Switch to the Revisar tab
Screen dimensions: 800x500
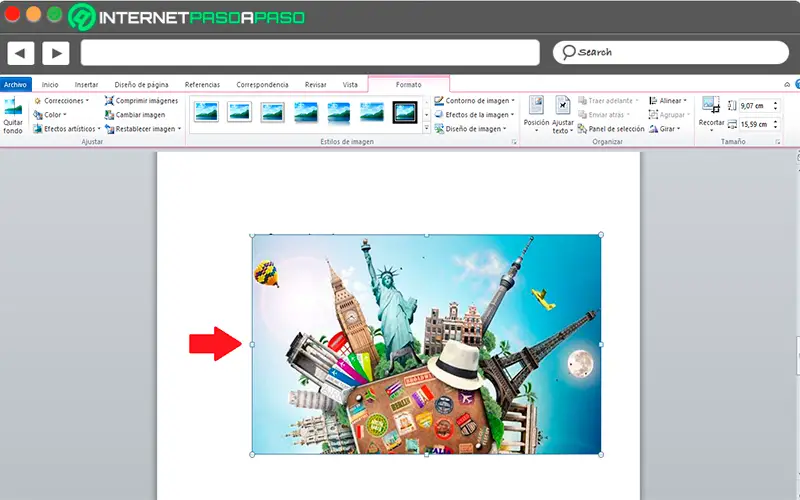click(315, 85)
